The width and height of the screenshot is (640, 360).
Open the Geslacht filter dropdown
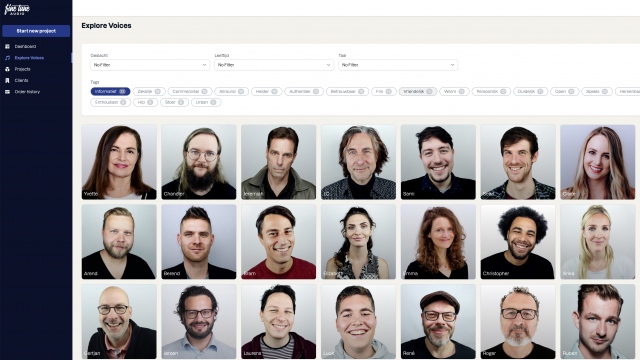[x=150, y=65]
